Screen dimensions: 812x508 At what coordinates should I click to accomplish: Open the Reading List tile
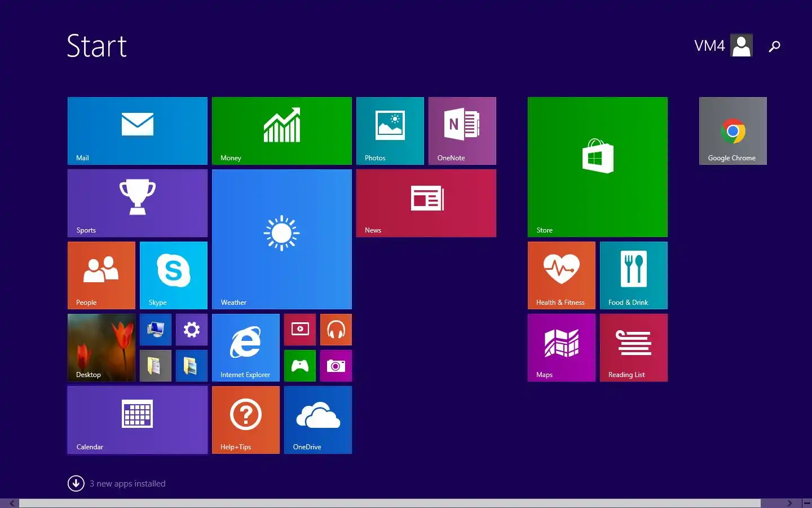click(x=634, y=348)
